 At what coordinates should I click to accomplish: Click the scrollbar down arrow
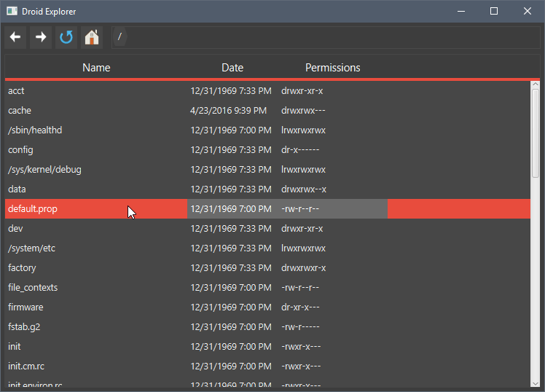pyautogui.click(x=536, y=384)
